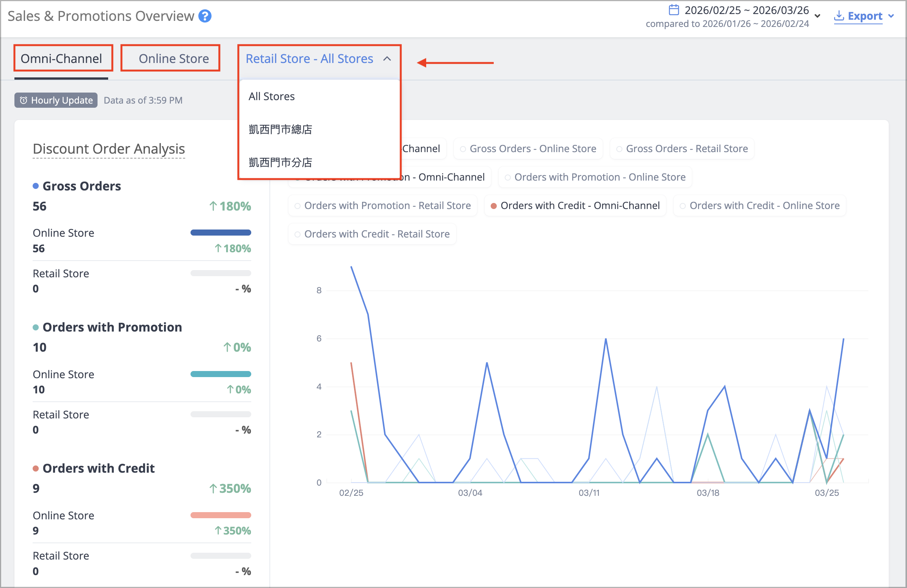Toggle Gross Orders - Online Store series
Viewport: 907px width, 588px height.
(528, 149)
